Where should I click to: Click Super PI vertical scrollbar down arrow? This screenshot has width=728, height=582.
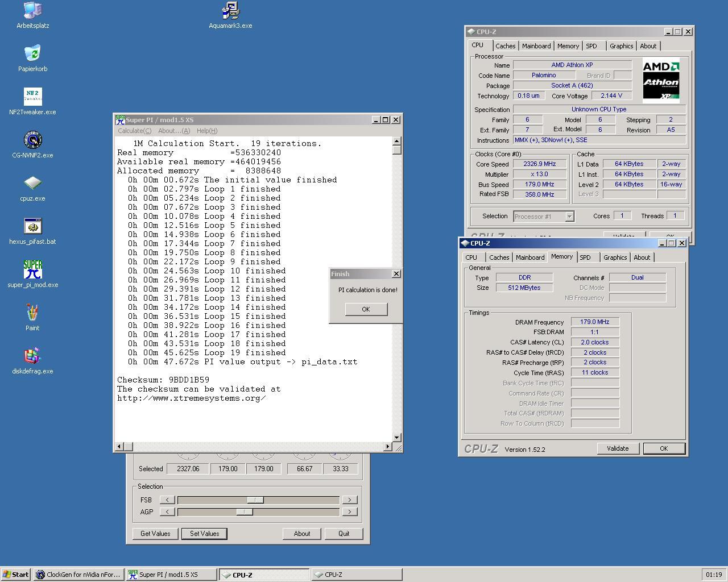pos(397,438)
